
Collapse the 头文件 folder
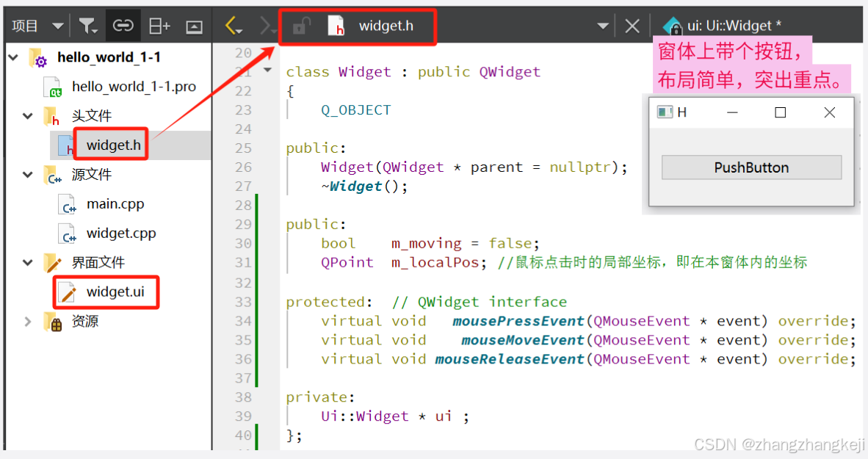coord(28,116)
